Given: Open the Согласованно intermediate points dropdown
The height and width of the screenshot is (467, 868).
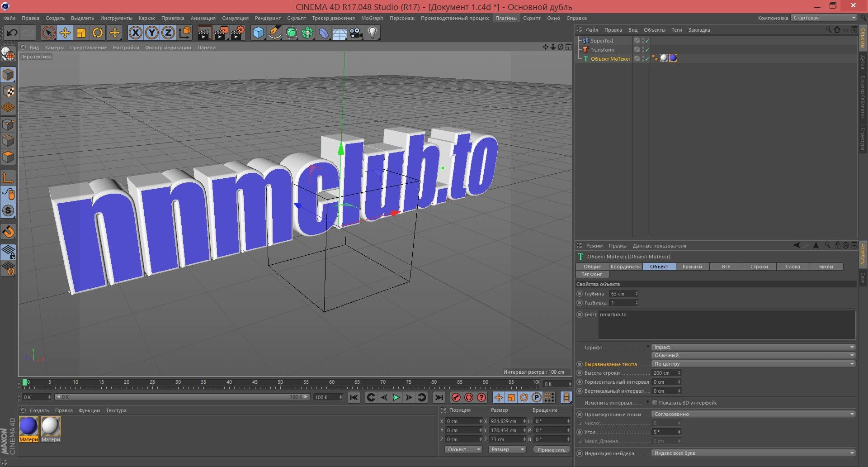Looking at the screenshot, I should (754, 414).
